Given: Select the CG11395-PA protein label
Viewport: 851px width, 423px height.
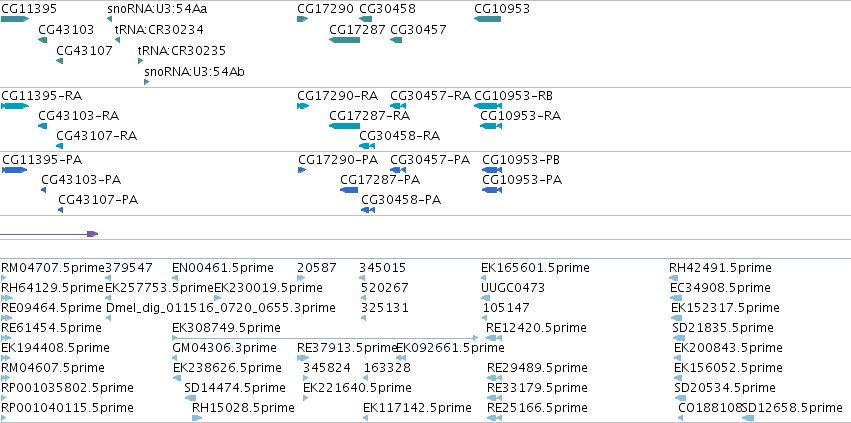Looking at the screenshot, I should pyautogui.click(x=42, y=160).
